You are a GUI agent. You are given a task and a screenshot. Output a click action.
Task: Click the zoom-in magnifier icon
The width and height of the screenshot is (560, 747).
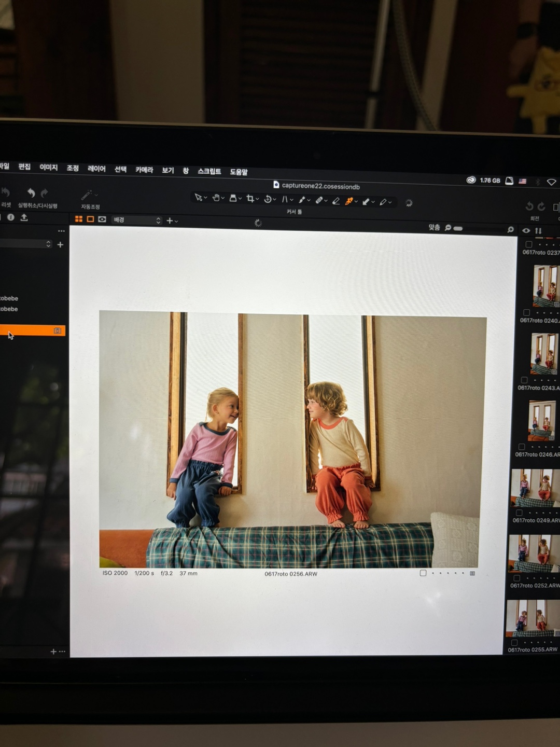510,229
